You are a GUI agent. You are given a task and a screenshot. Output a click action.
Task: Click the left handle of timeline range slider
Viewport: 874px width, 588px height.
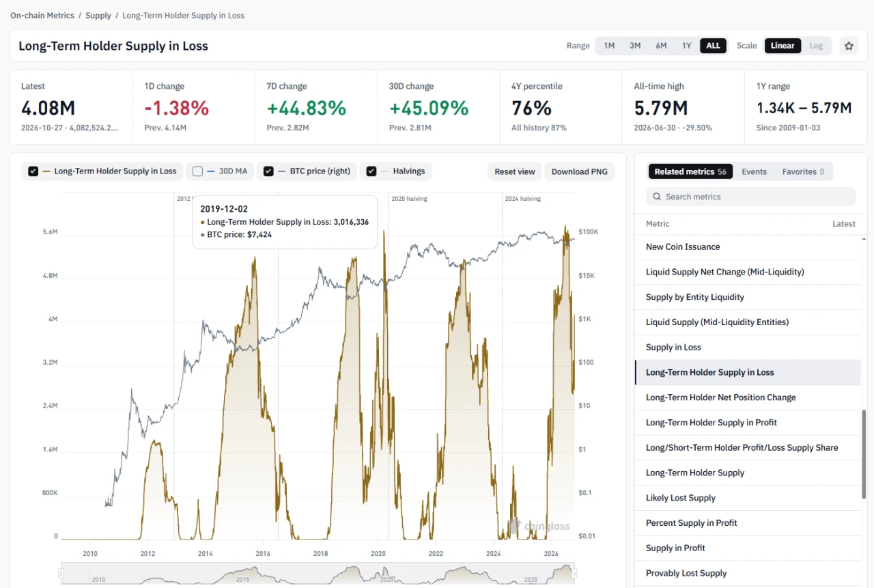click(x=62, y=573)
